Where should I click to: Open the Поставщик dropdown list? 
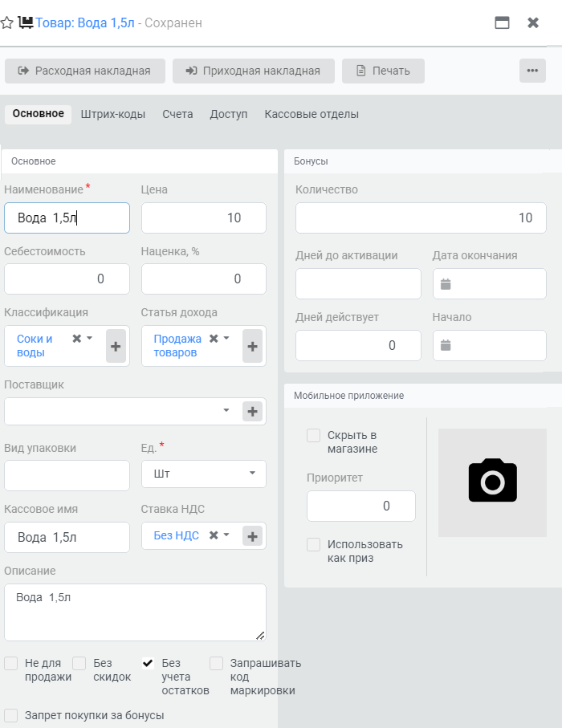[226, 410]
